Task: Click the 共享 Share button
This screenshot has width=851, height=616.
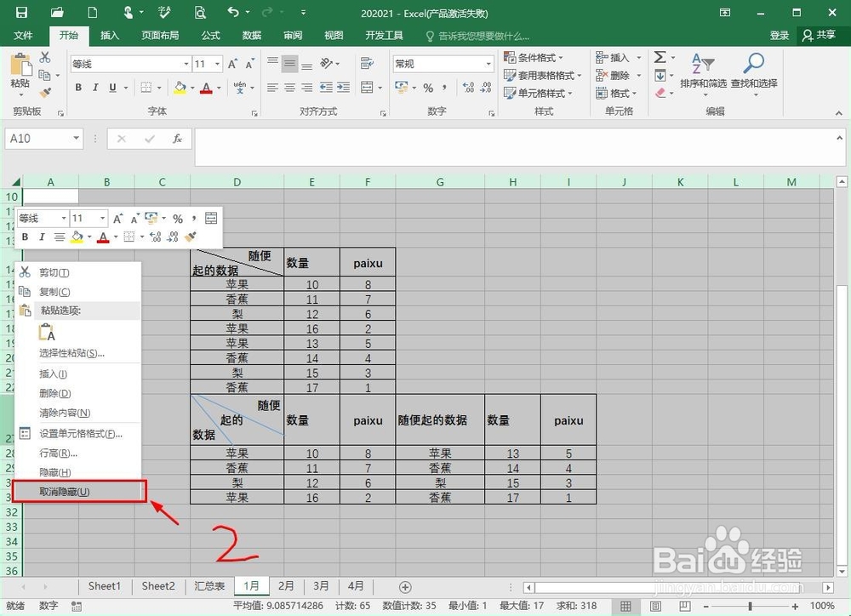Action: [820, 35]
